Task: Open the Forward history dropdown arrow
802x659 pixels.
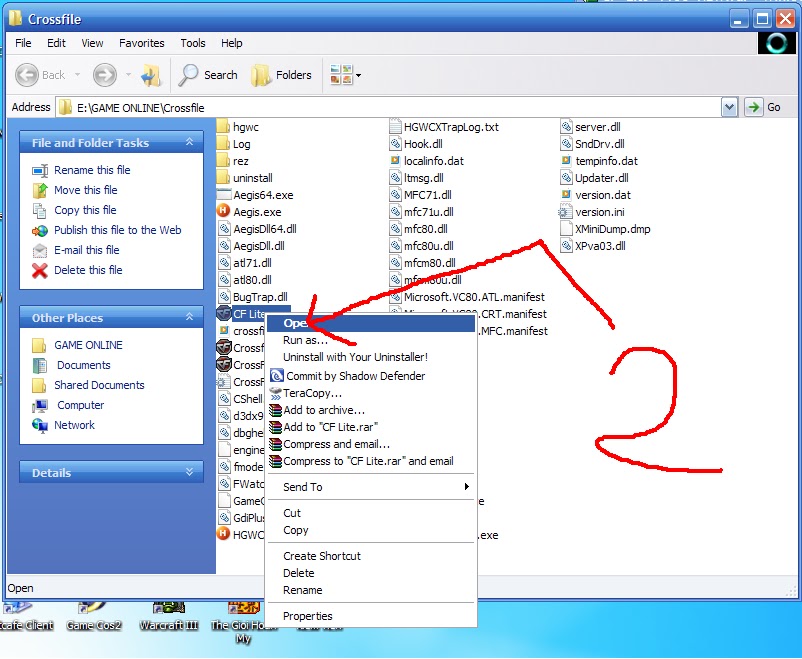Action: pyautogui.click(x=128, y=75)
